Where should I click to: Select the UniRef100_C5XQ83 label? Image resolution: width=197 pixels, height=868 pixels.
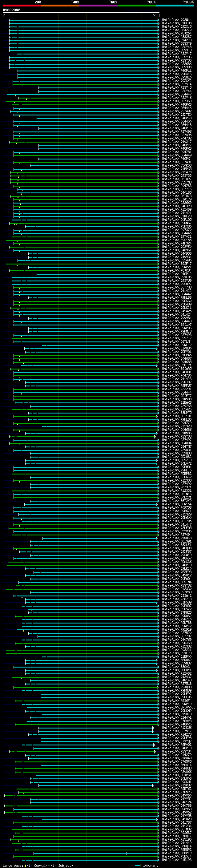[177, 453]
